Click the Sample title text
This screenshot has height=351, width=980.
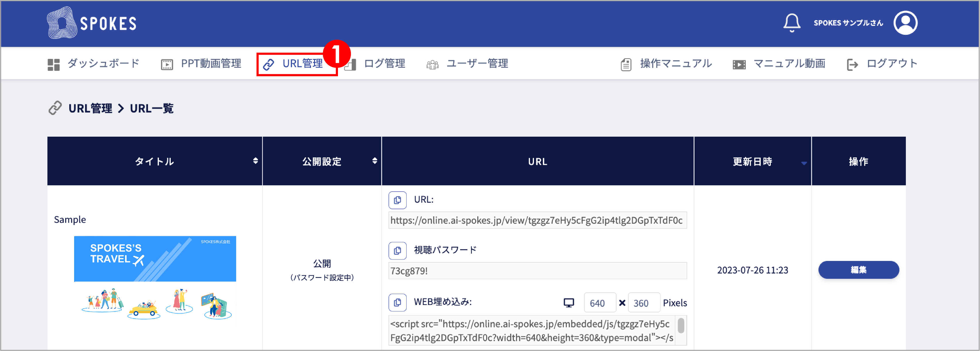point(70,220)
